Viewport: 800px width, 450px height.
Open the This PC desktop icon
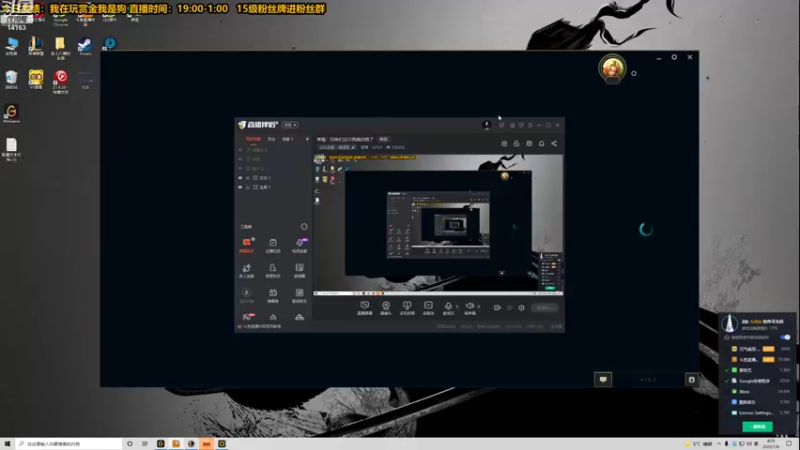point(11,46)
